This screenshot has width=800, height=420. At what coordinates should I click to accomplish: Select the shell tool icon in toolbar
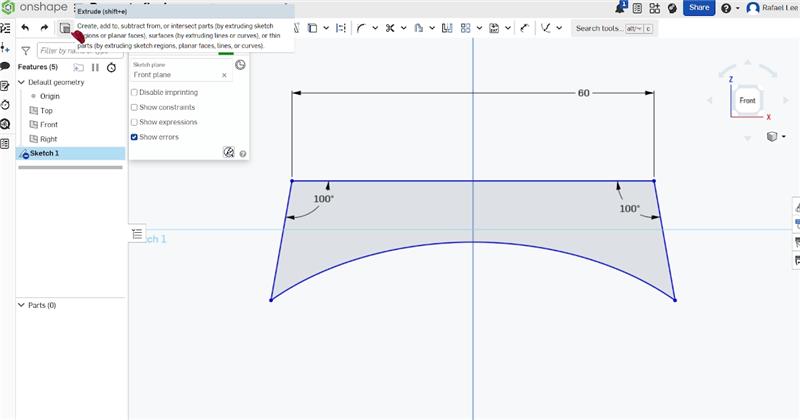[x=312, y=28]
